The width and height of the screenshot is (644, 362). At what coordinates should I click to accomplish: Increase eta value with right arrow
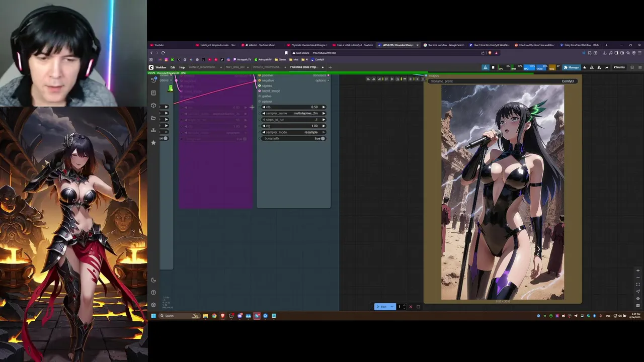324,107
